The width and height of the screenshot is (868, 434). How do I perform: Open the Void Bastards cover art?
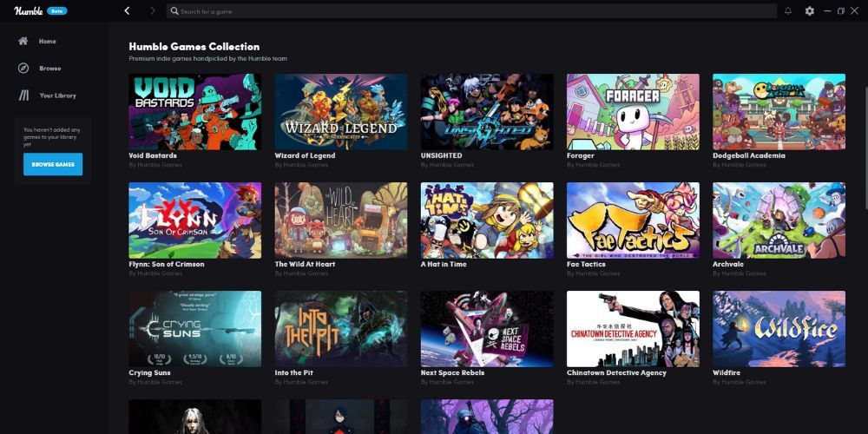pos(194,112)
